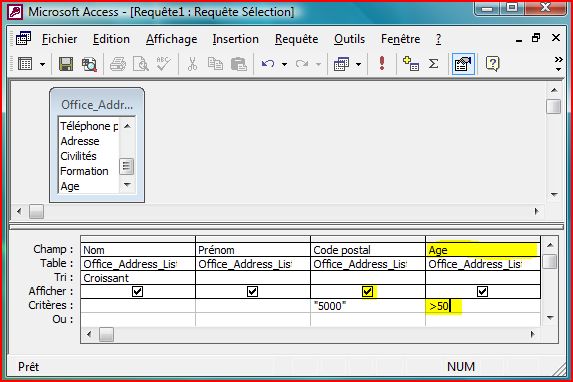
Task: Toggle Totals with the Sigma icon
Action: click(433, 64)
